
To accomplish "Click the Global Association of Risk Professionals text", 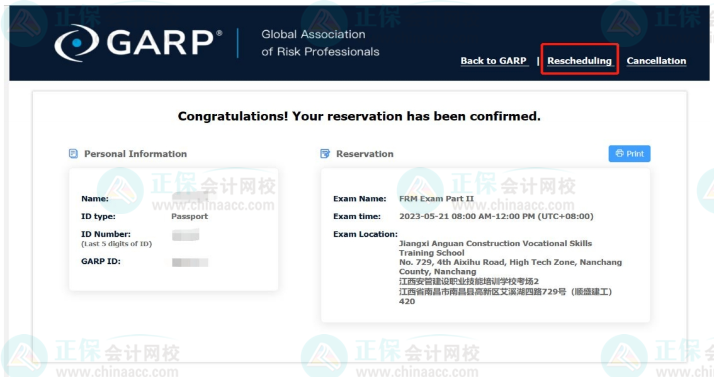I will point(320,43).
